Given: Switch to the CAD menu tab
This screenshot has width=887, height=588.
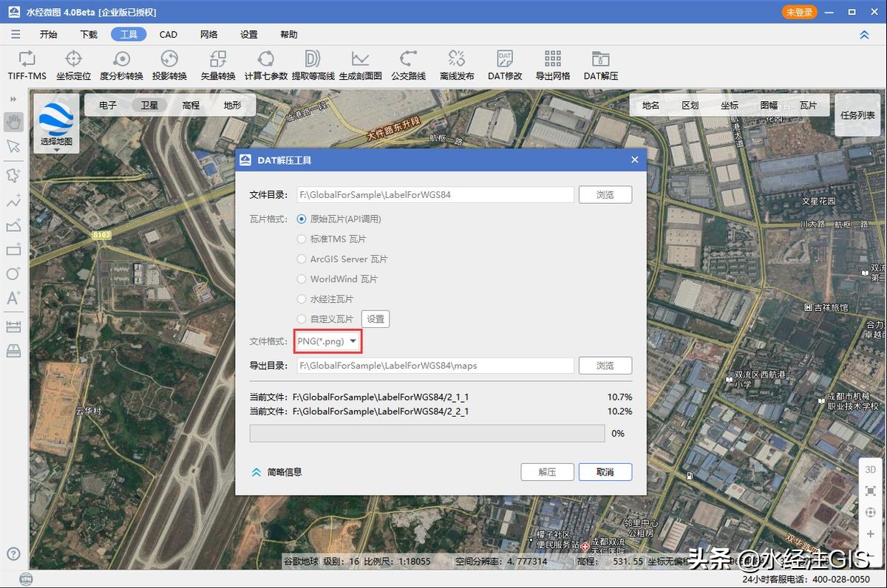Looking at the screenshot, I should click(x=169, y=34).
